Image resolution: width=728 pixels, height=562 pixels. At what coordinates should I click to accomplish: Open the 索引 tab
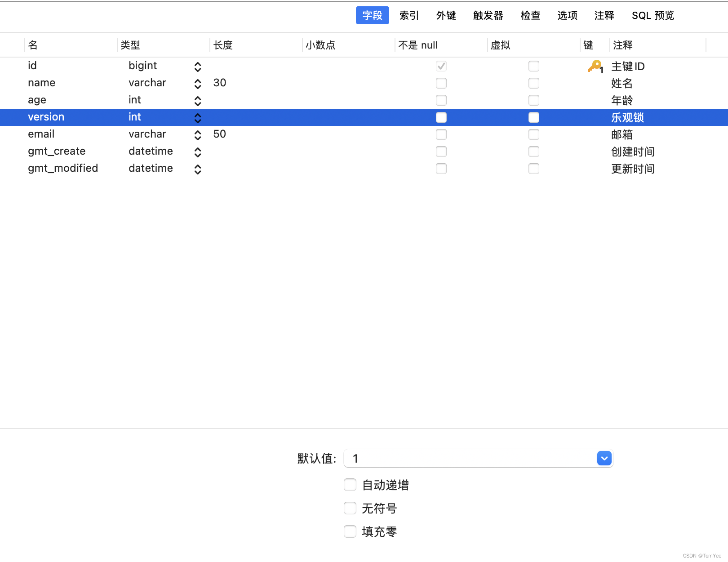(409, 15)
